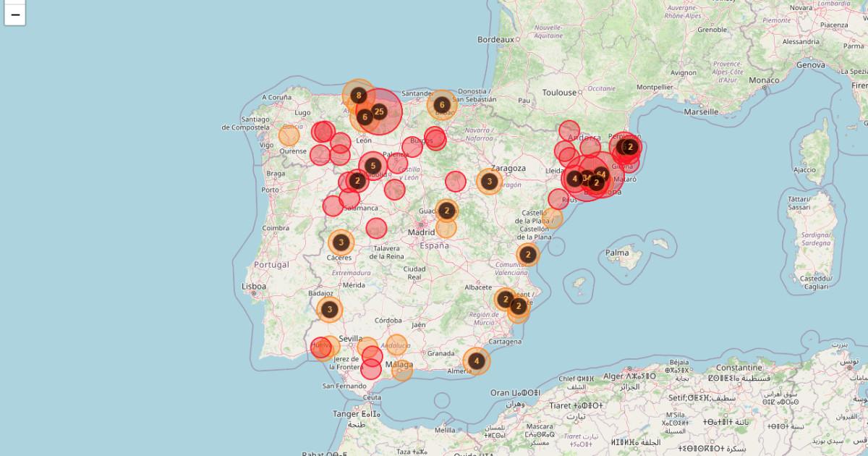This screenshot has width=868, height=456.
Task: Zoom out with the minus button
Action: click(x=15, y=14)
